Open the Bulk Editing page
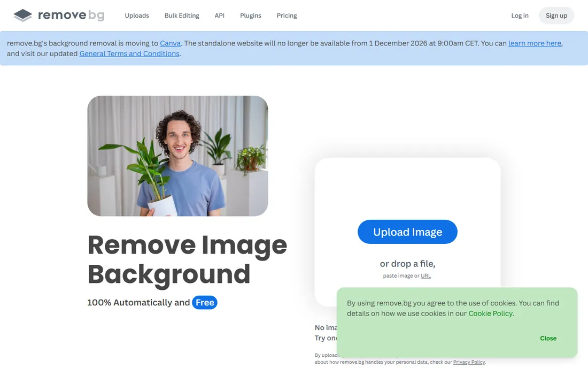This screenshot has width=588, height=368. [x=182, y=16]
